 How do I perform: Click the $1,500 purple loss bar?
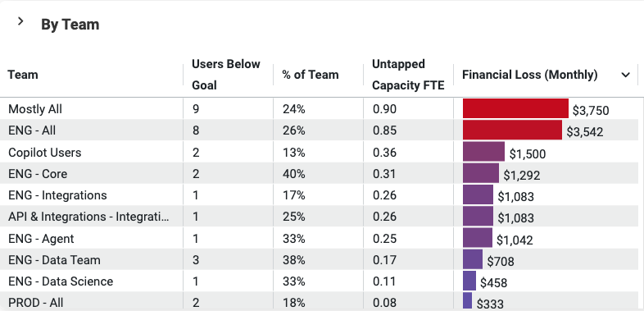click(x=483, y=151)
